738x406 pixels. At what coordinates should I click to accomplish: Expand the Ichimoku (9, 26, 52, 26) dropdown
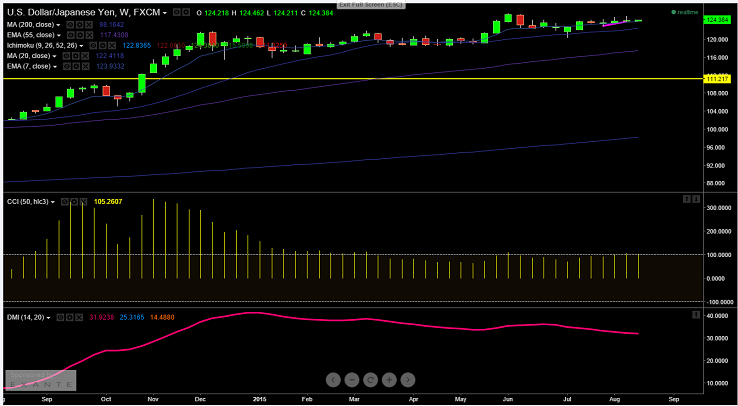(81, 46)
